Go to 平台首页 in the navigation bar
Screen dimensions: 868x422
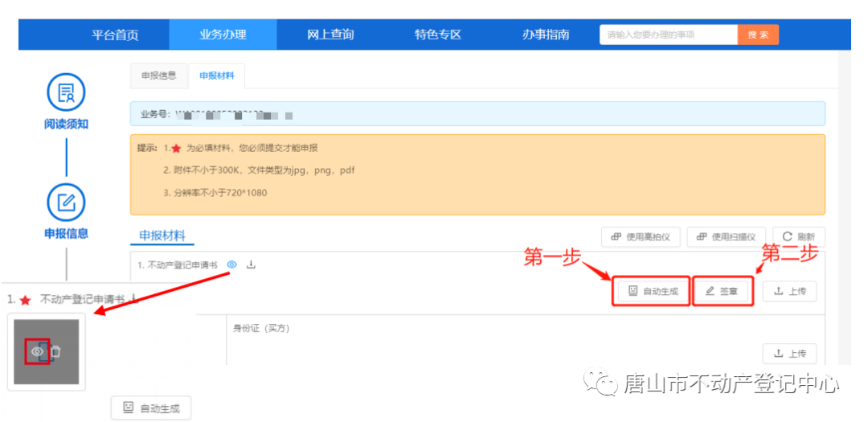pyautogui.click(x=115, y=35)
